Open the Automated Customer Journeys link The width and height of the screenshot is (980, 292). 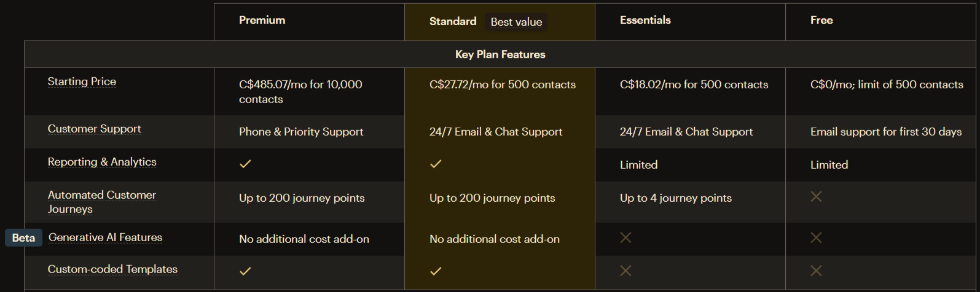[x=102, y=202]
